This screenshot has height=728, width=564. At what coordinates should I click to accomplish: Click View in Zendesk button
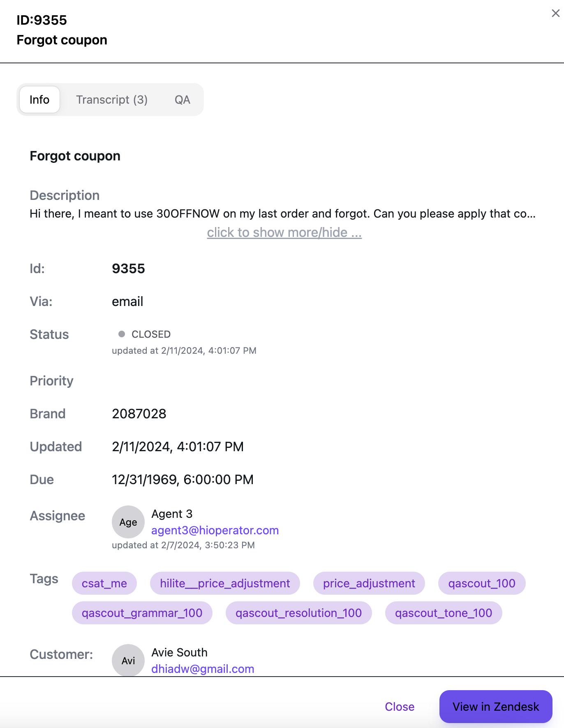point(495,707)
